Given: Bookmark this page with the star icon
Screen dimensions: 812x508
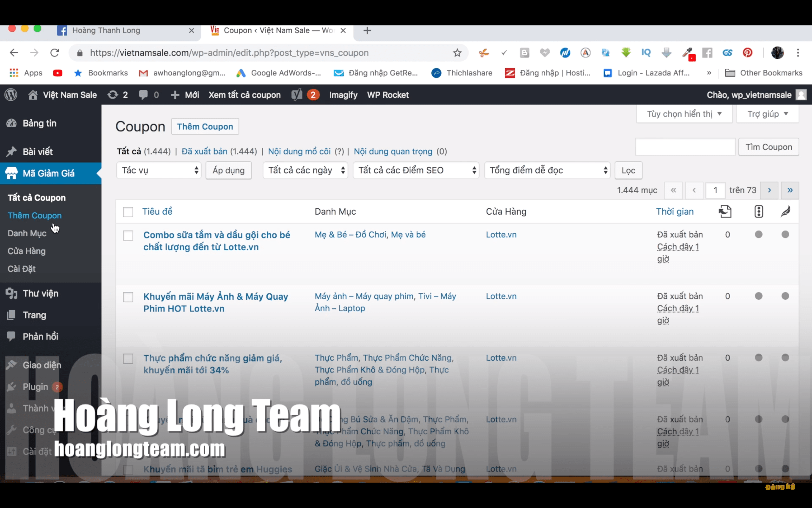Looking at the screenshot, I should [457, 53].
